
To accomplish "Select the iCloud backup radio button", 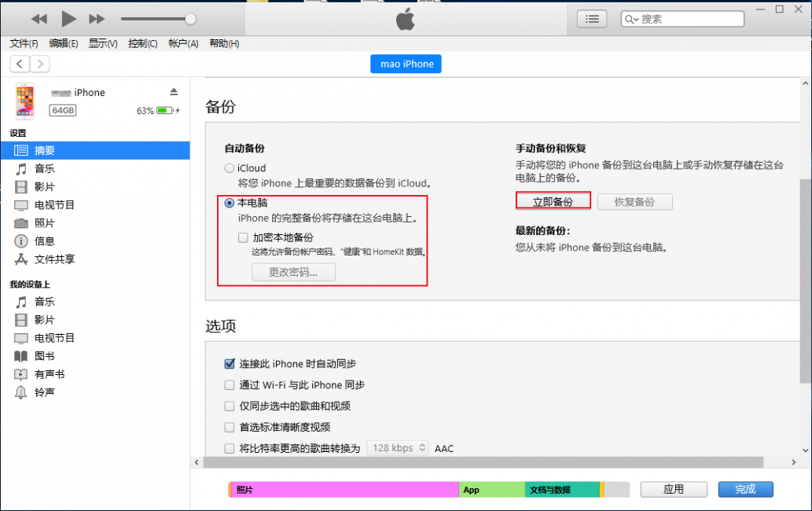I will [230, 168].
